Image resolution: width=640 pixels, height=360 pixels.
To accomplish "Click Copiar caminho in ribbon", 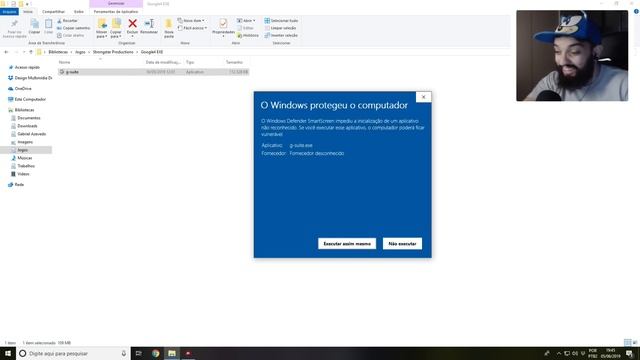I will click(x=73, y=28).
